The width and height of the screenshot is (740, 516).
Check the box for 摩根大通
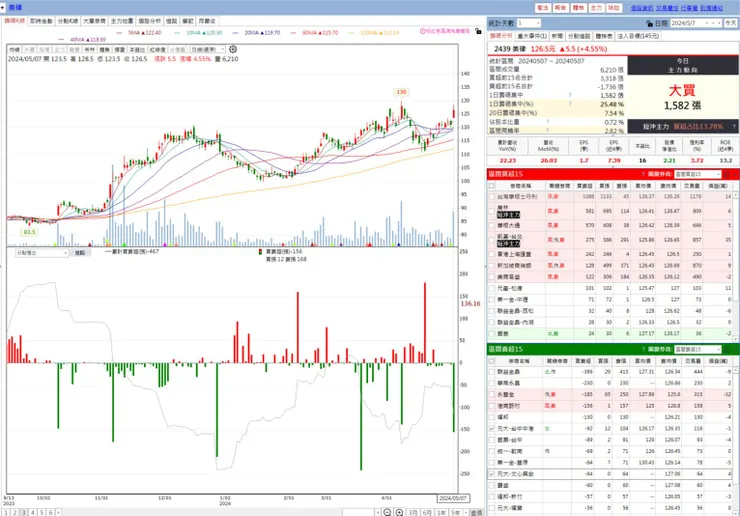[x=491, y=226]
